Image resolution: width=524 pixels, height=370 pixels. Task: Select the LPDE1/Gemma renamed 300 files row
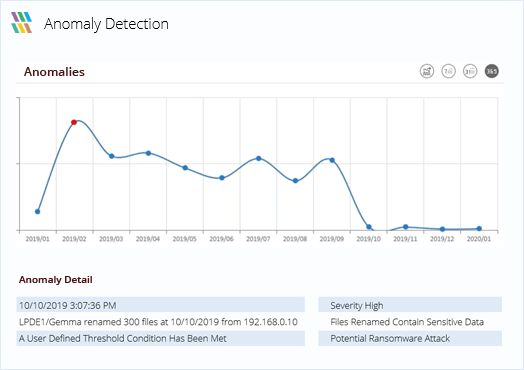[160, 322]
